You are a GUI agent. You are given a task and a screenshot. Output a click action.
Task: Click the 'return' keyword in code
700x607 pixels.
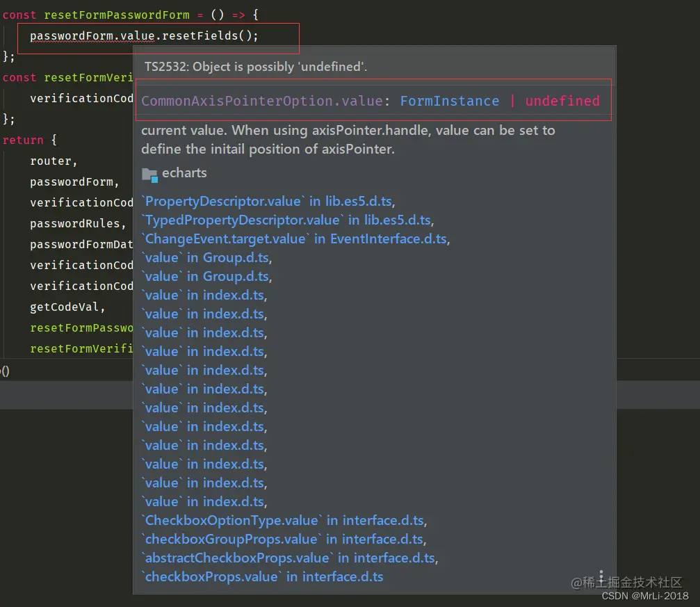[23, 140]
